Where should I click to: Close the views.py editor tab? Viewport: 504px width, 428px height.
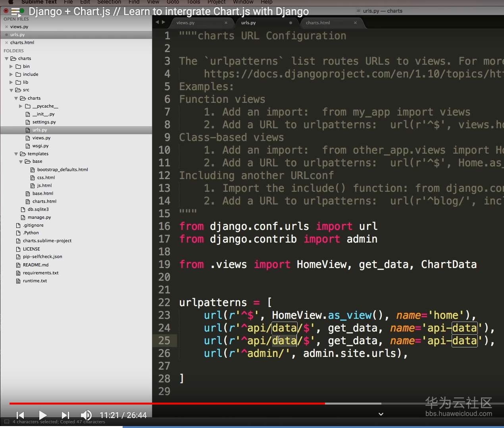point(226,23)
